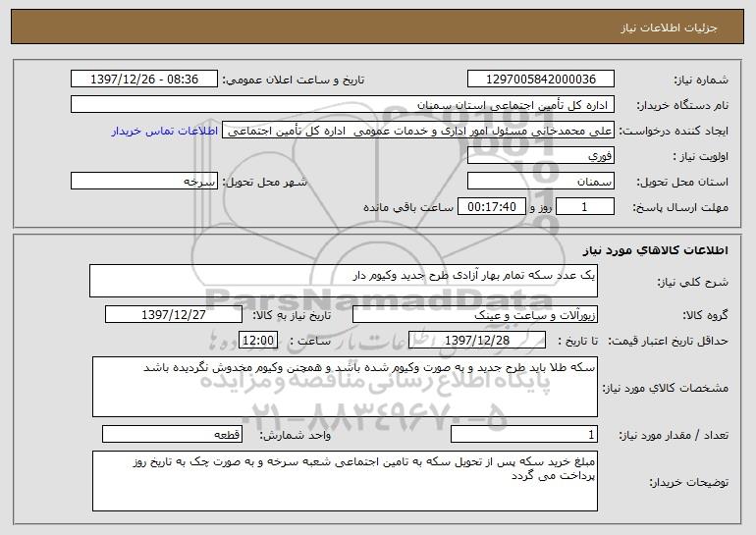Select the time field showing 12:00
This screenshot has height=535, width=756.
click(x=258, y=341)
